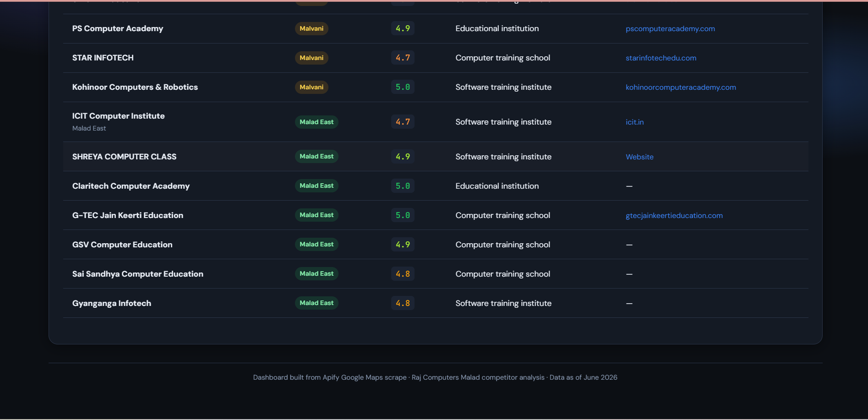
Task: Click the 4.8 rating for Sai Sandhya
Action: 403,274
